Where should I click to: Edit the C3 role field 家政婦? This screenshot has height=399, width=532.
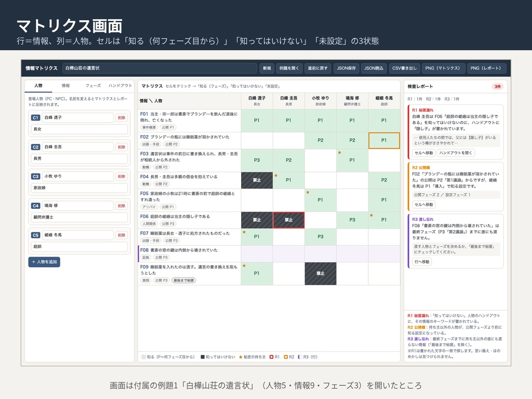point(79,188)
